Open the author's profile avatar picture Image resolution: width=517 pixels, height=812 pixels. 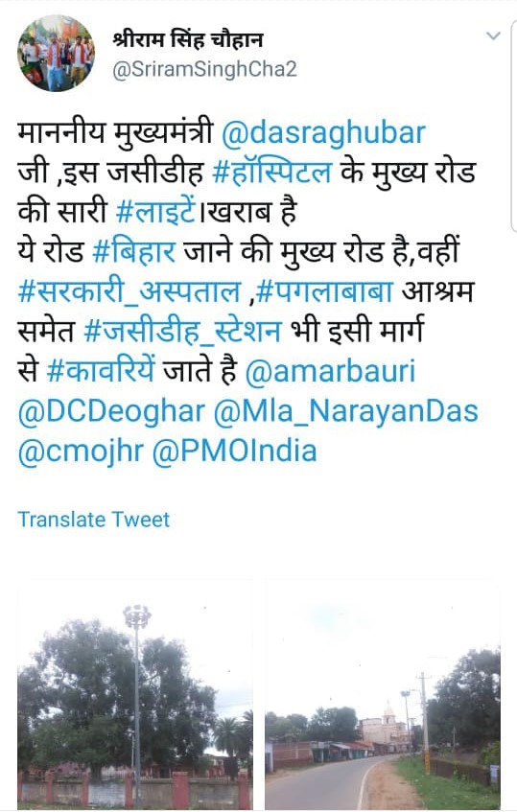point(56,54)
